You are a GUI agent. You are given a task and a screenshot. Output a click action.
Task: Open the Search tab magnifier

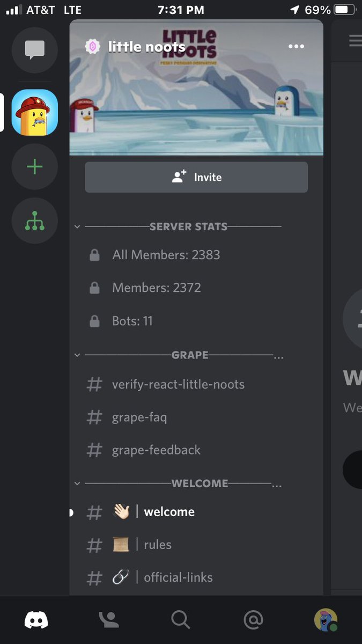point(181,620)
